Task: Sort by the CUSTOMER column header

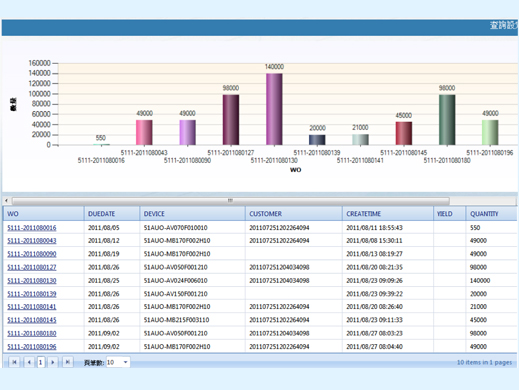Action: [294, 214]
